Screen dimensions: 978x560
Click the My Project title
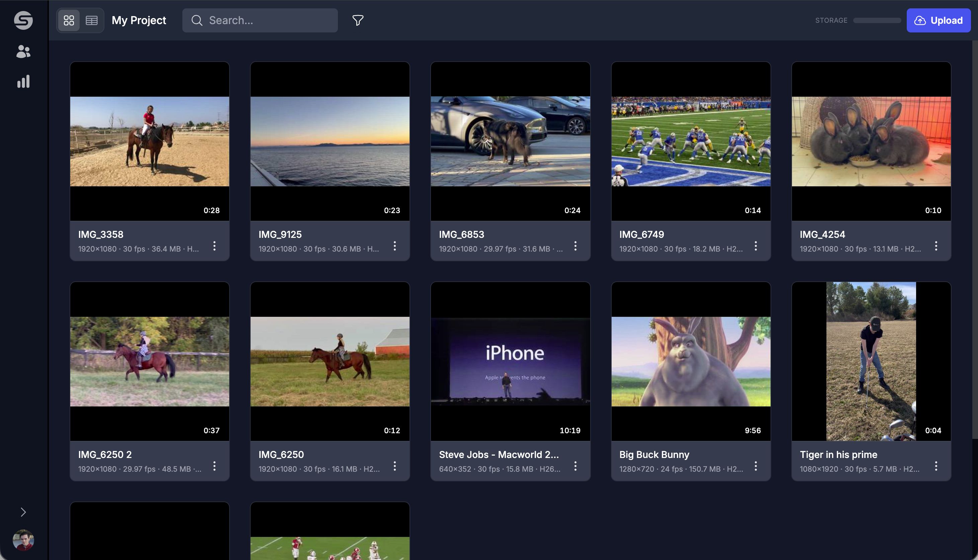point(139,20)
